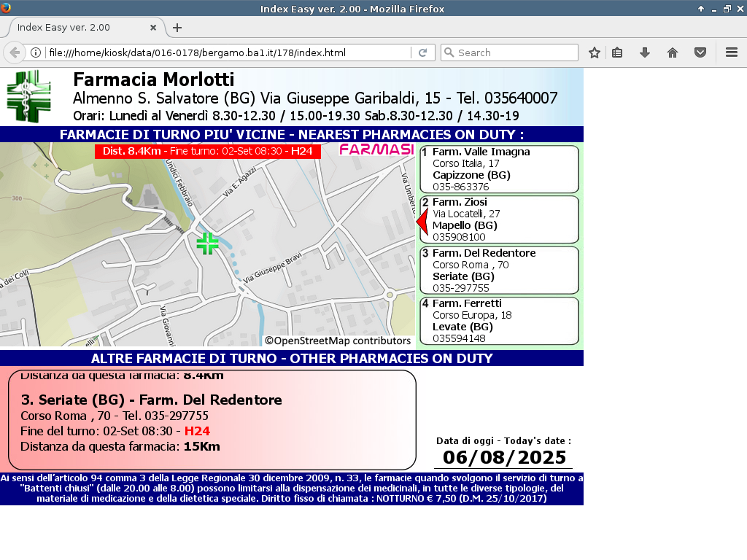
Task: Bookmark this page with the star icon
Action: 595,52
